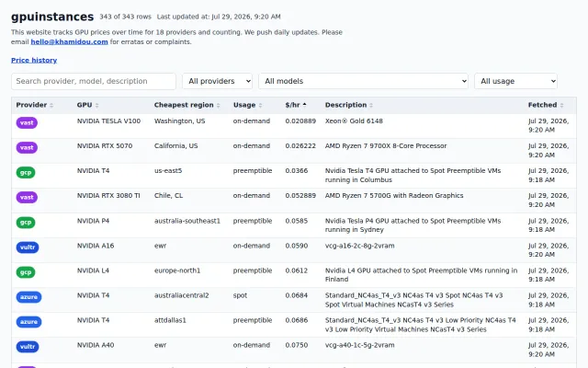
Task: Click vast badge in RTX 3080 Ti row
Action: 27,197
